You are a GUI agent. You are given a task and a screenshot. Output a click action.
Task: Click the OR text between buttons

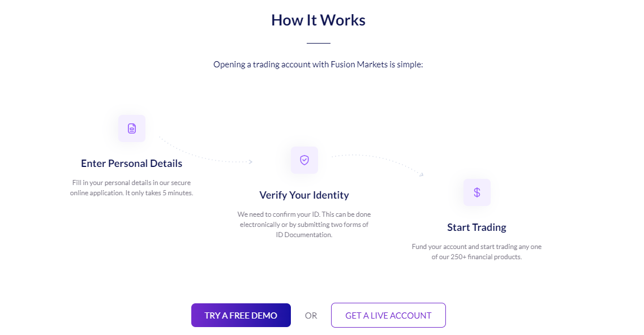pyautogui.click(x=311, y=316)
